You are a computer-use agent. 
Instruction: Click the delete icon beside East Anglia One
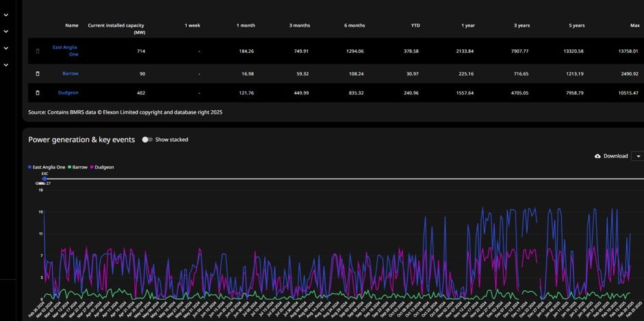pos(38,51)
